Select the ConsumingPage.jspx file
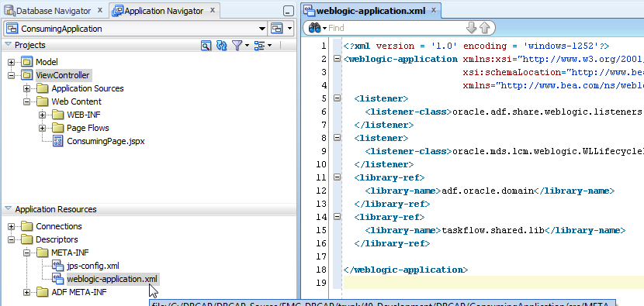This screenshot has width=644, height=306. 106,141
